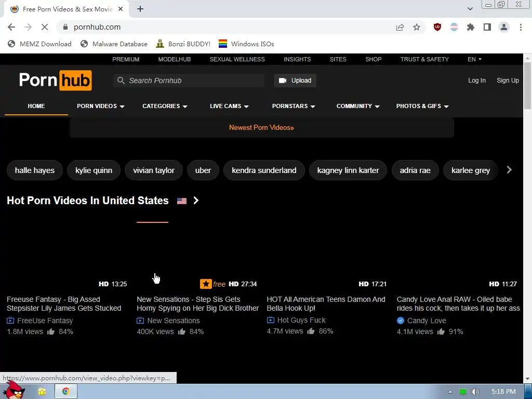Open the New Sensations channel link
532x399 pixels.
[174, 321]
